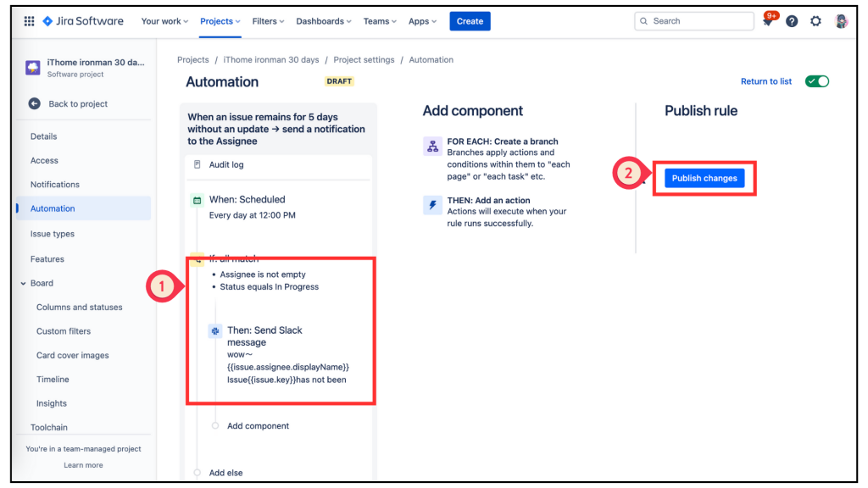Open the Teams dropdown menu
This screenshot has height=488, width=868.
tap(380, 21)
